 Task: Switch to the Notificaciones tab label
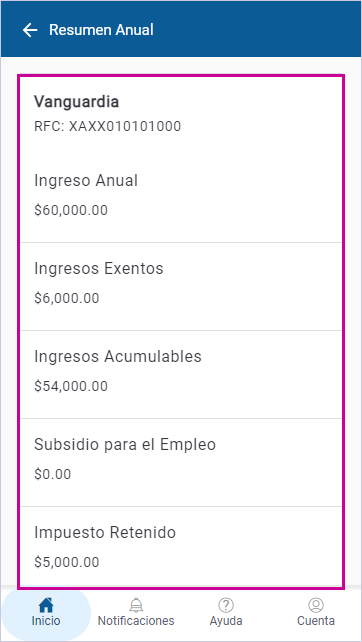tap(136, 621)
